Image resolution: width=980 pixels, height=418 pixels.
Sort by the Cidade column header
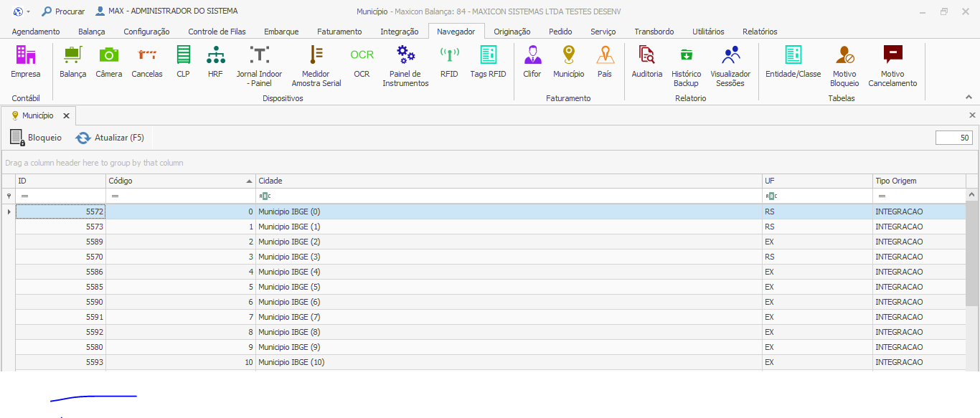[x=509, y=181]
